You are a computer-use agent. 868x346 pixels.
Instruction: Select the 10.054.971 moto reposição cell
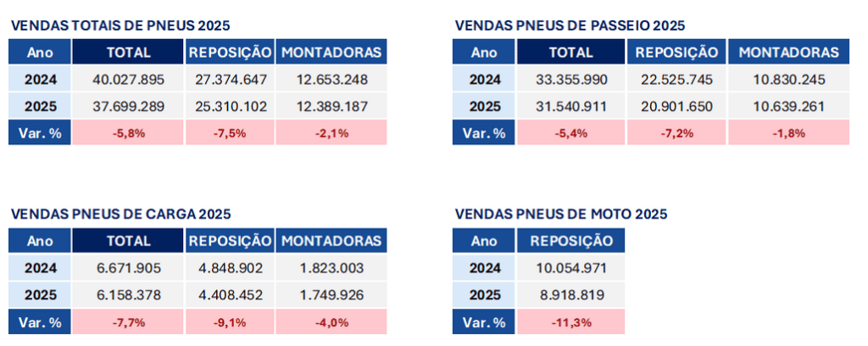tap(571, 268)
